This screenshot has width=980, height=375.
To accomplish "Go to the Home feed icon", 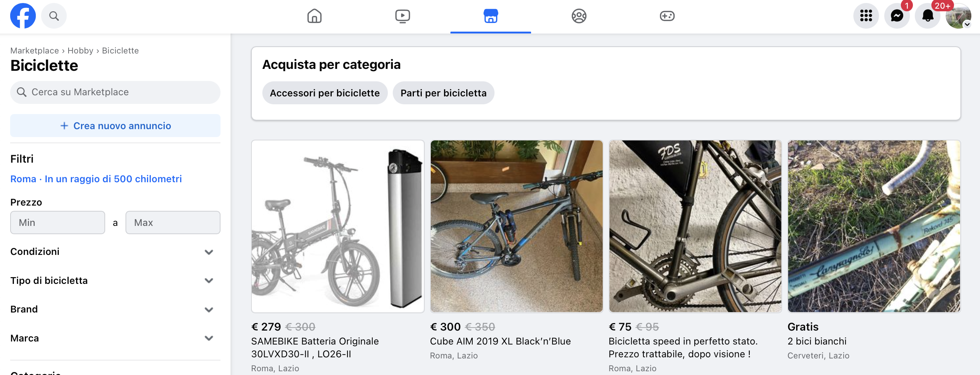I will click(314, 16).
